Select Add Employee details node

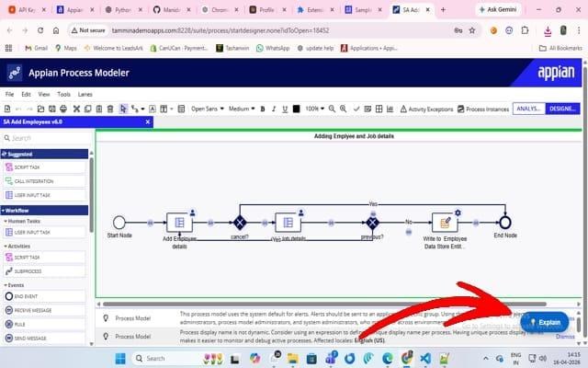pyautogui.click(x=179, y=223)
